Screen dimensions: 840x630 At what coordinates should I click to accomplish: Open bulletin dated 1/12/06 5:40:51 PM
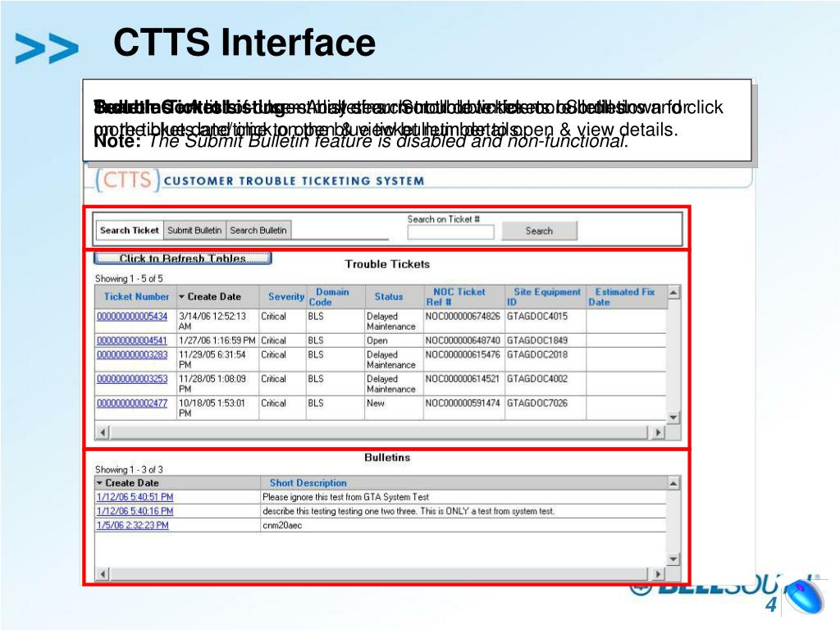135,497
